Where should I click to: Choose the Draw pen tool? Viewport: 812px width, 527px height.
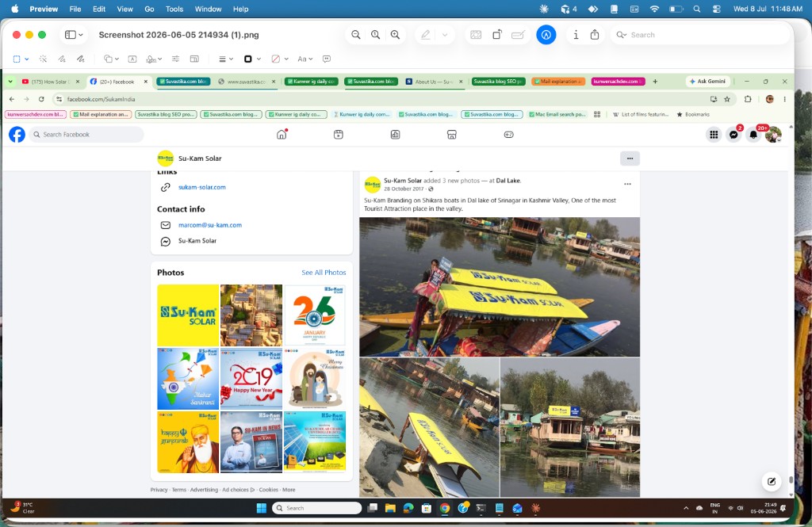click(x=80, y=59)
